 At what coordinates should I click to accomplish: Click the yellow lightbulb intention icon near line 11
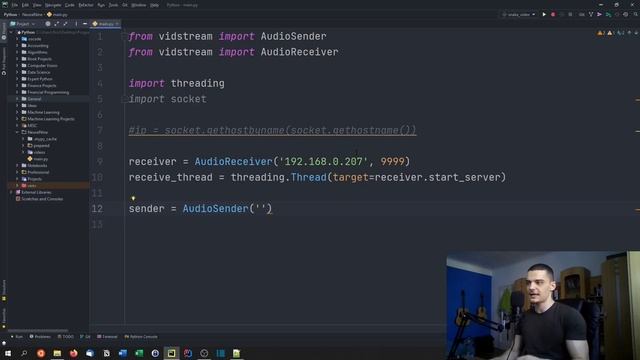(133, 198)
